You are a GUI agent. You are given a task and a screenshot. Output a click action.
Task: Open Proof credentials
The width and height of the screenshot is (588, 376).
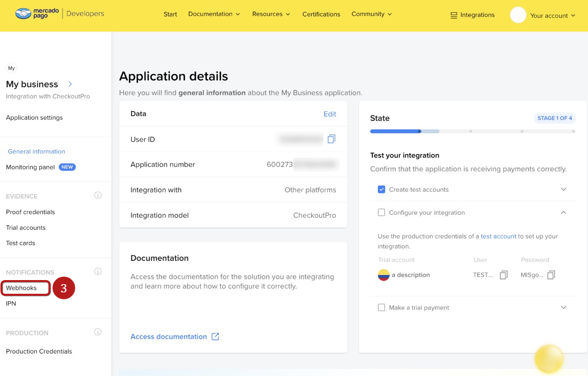coord(30,212)
